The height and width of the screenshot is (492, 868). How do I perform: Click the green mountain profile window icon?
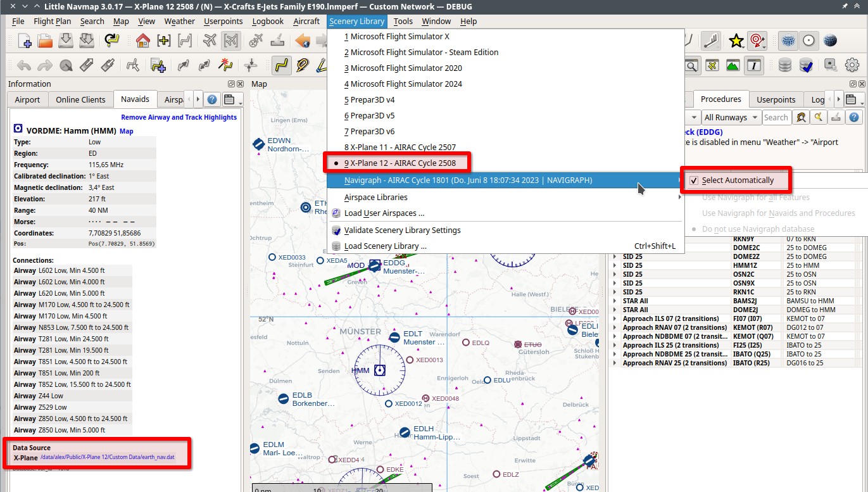[733, 65]
